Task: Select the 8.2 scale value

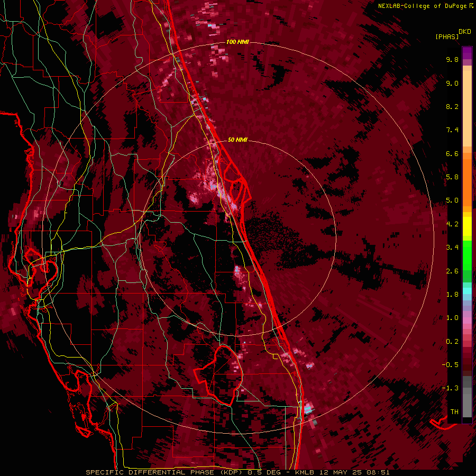Action: (x=452, y=106)
